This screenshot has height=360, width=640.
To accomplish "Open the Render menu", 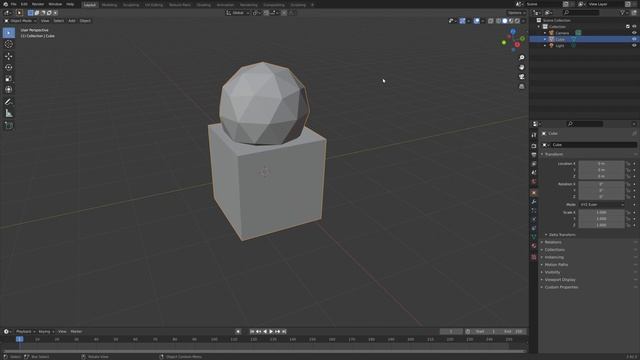I will point(38,4).
